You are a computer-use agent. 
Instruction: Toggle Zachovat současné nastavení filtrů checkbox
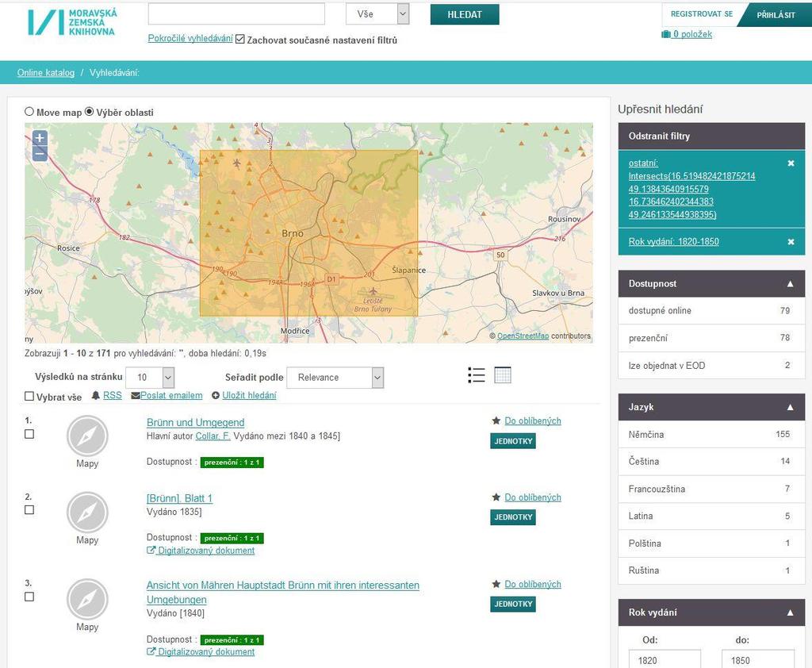pos(239,39)
